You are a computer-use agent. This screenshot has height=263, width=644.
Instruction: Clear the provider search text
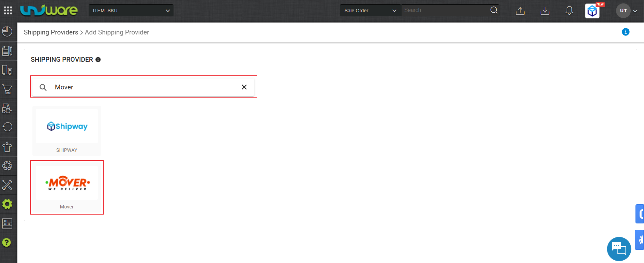pos(244,87)
